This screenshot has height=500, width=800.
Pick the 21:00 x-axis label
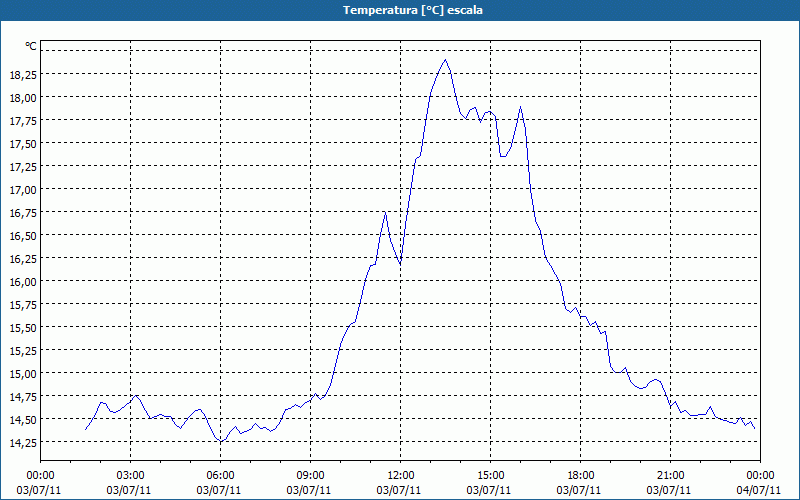coord(670,476)
